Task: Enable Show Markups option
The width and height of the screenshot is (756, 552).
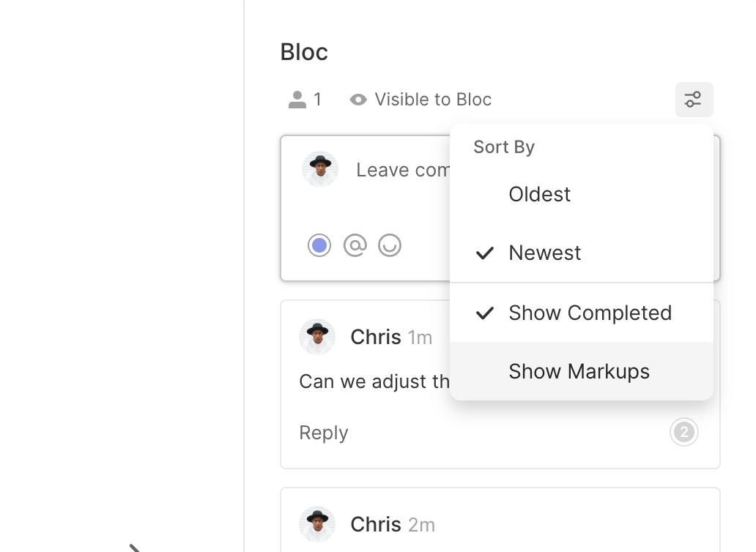Action: pyautogui.click(x=579, y=371)
